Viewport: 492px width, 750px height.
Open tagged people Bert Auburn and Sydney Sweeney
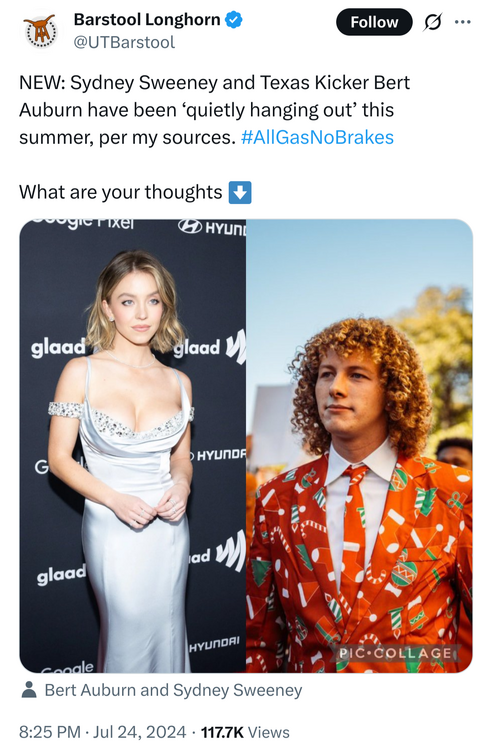tap(173, 690)
